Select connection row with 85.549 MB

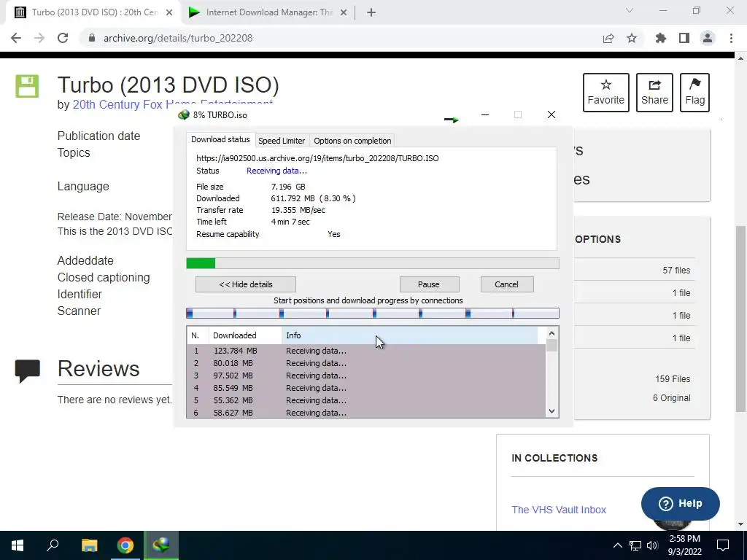[x=366, y=388]
